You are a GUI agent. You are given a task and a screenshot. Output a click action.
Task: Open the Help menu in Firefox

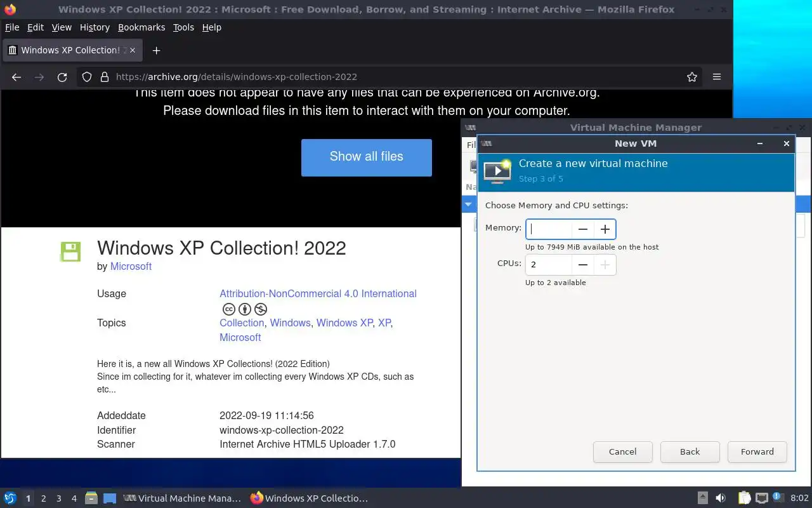tap(212, 27)
